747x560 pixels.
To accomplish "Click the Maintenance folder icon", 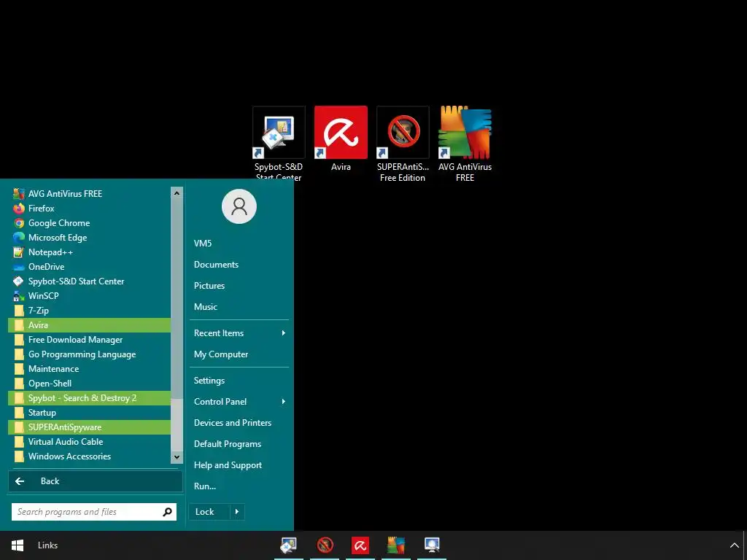I will 19,368.
